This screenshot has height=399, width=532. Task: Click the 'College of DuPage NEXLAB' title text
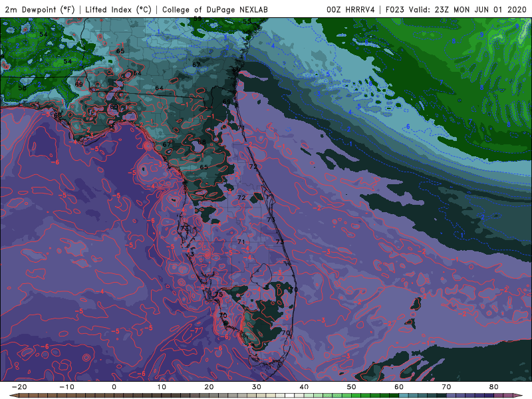click(x=215, y=9)
